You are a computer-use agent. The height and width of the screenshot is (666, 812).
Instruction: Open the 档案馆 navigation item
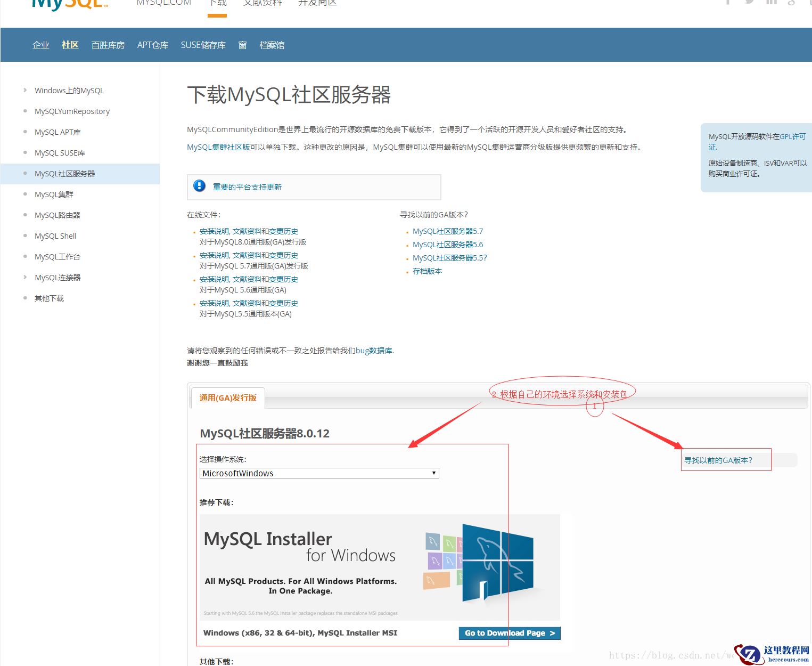click(x=272, y=45)
